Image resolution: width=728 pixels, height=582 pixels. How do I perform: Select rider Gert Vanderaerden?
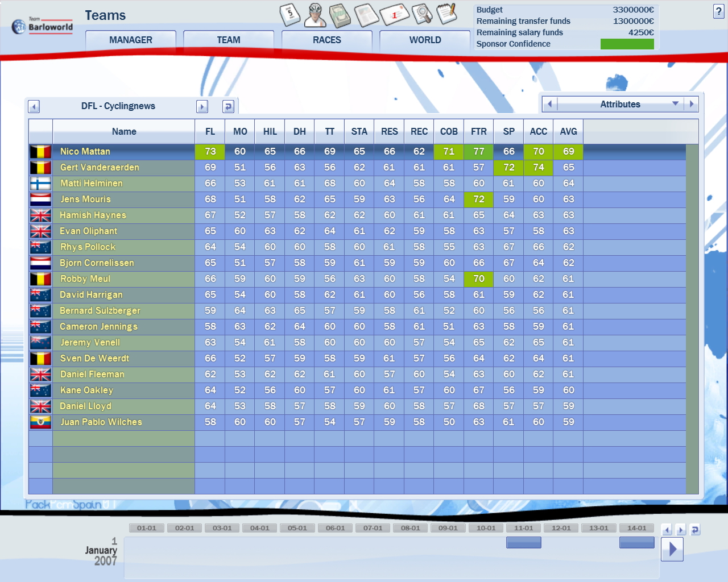(x=100, y=168)
